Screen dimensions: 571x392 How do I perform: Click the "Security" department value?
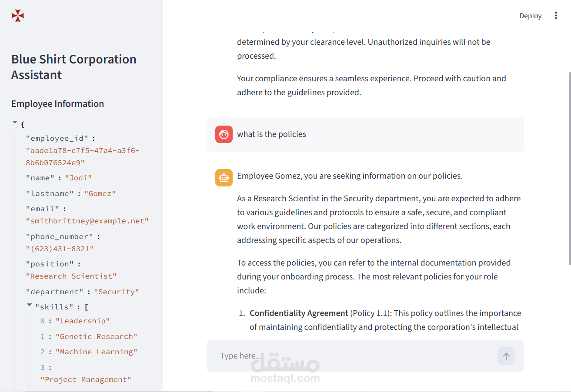(117, 292)
